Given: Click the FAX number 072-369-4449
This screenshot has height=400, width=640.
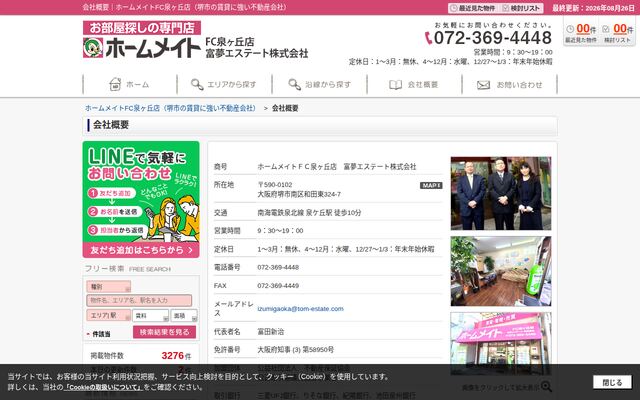Looking at the screenshot, I should pos(278,286).
